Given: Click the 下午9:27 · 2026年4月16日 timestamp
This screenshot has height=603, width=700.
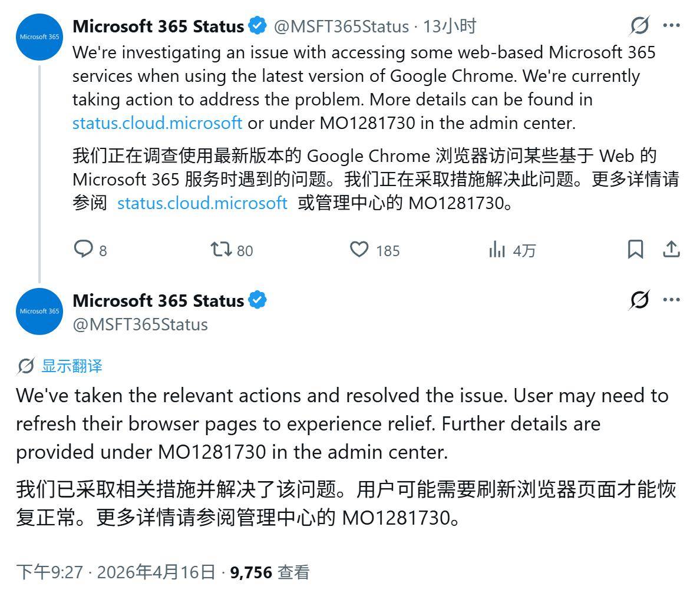Looking at the screenshot, I should click(115, 572).
